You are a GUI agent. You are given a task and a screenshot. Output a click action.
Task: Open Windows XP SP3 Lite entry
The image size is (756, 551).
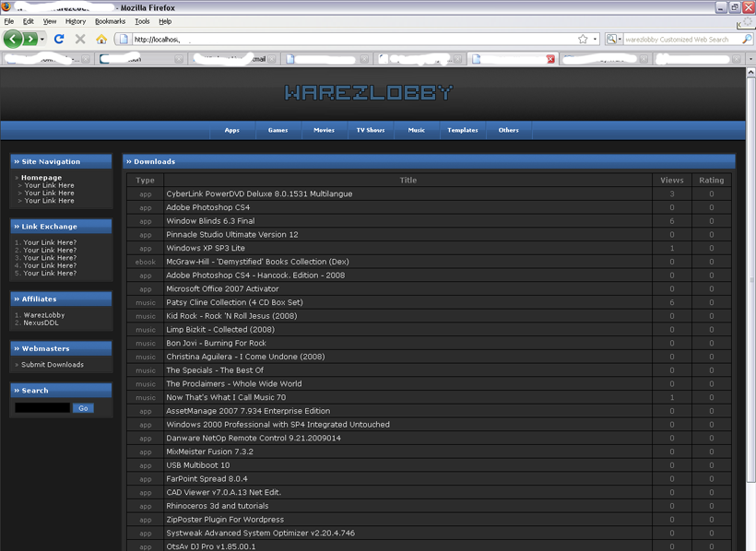[x=206, y=248]
